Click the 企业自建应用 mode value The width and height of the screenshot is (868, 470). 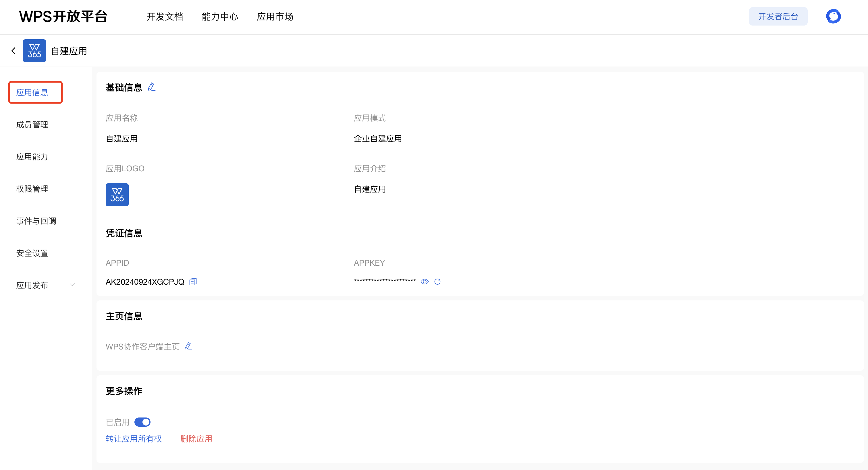[378, 139]
